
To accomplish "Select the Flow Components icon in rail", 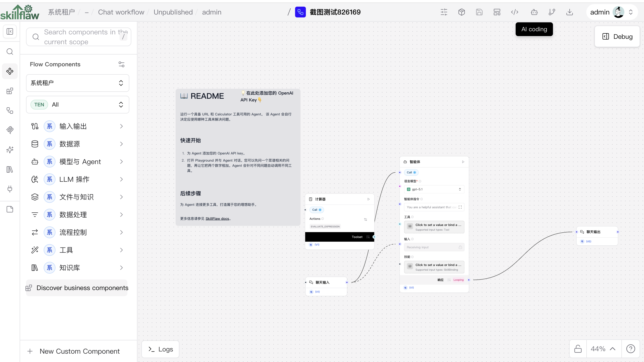I will point(10,71).
